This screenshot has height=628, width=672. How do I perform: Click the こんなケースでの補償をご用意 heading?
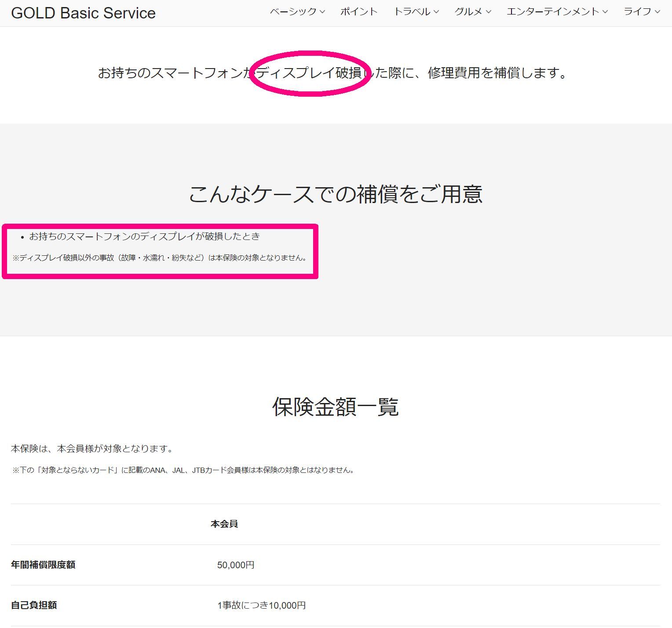pyautogui.click(x=336, y=194)
